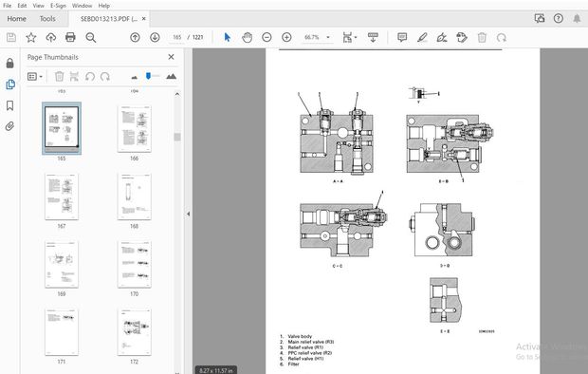Select page 169 thumbnail
The width and height of the screenshot is (588, 374).
pos(62,264)
